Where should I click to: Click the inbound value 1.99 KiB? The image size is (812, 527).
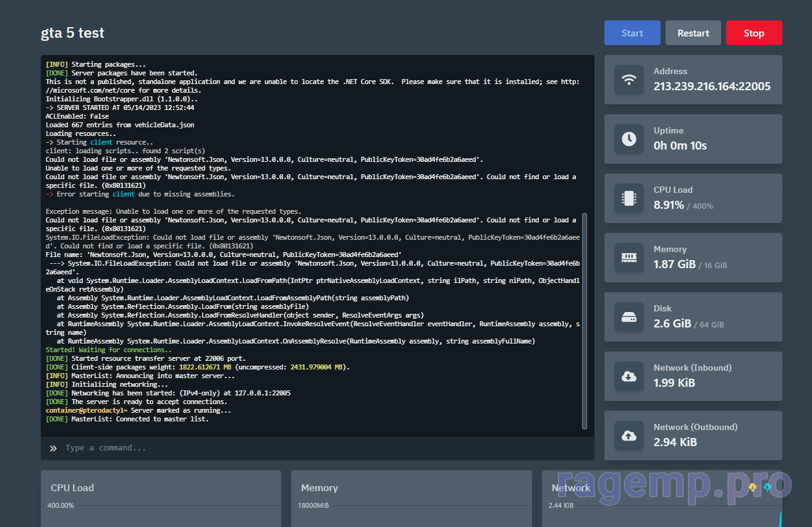tap(674, 382)
